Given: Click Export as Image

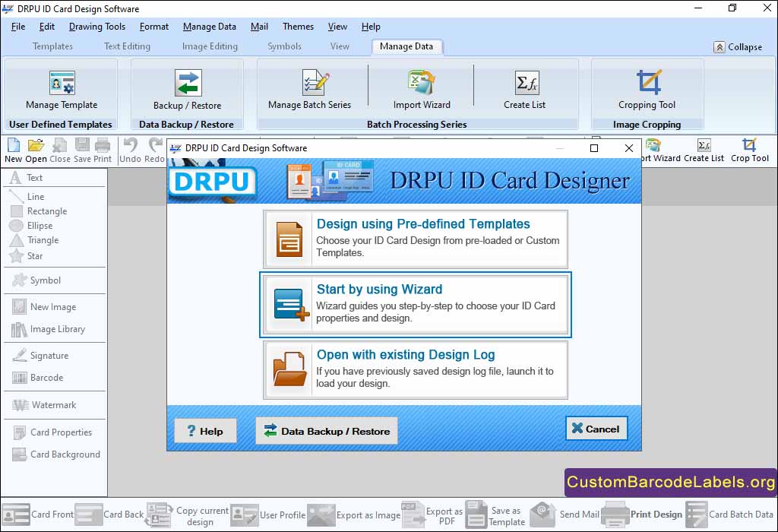Looking at the screenshot, I should (354, 515).
